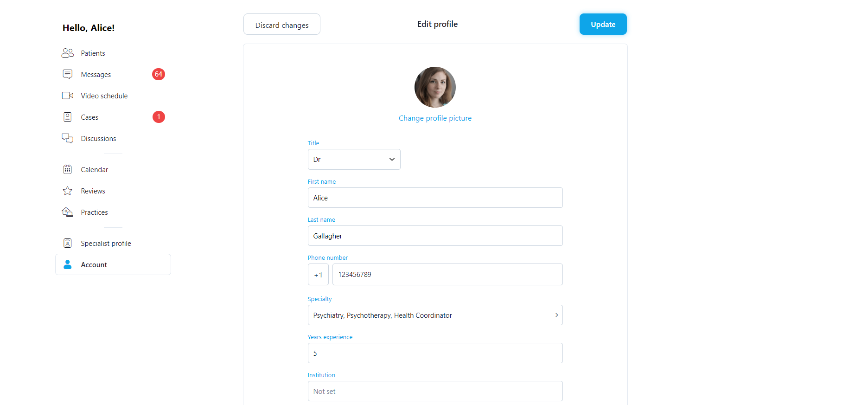Click the Messages chat icon
Image resolution: width=868 pixels, height=405 pixels.
tap(68, 74)
